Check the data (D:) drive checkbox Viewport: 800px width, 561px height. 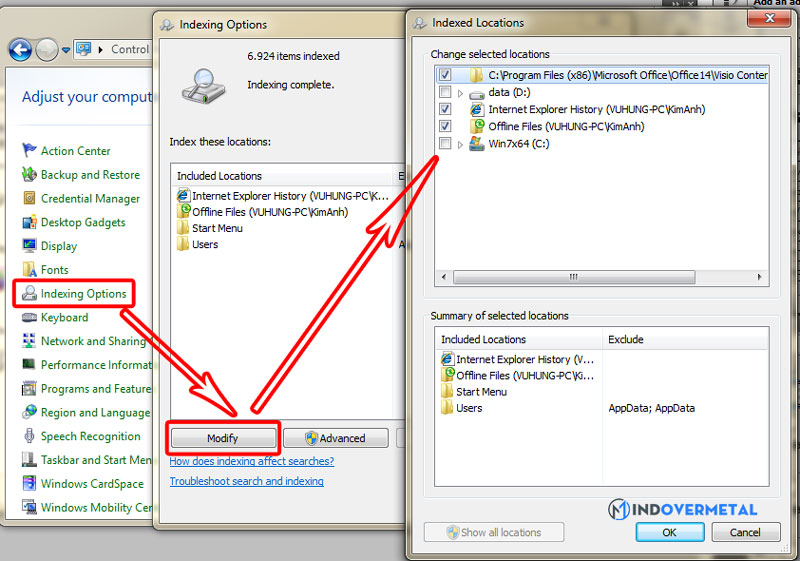coord(445,92)
